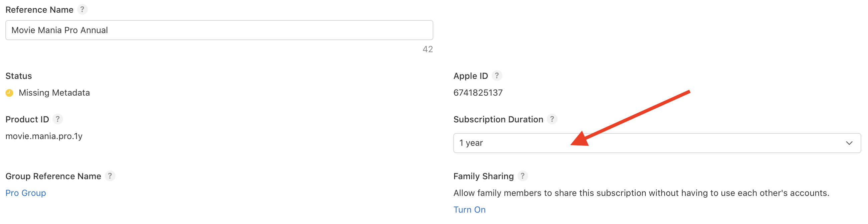The width and height of the screenshot is (868, 224).
Task: Click the Reference Name label
Action: click(x=39, y=10)
